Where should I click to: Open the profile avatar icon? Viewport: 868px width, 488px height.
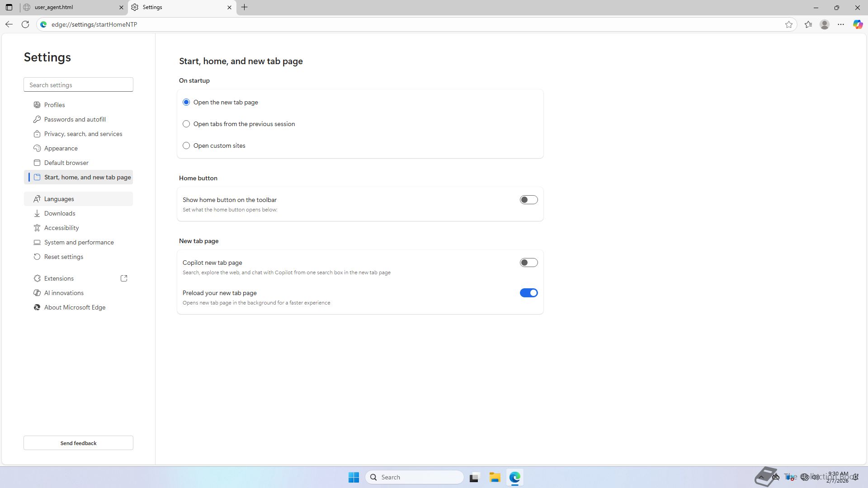click(825, 24)
